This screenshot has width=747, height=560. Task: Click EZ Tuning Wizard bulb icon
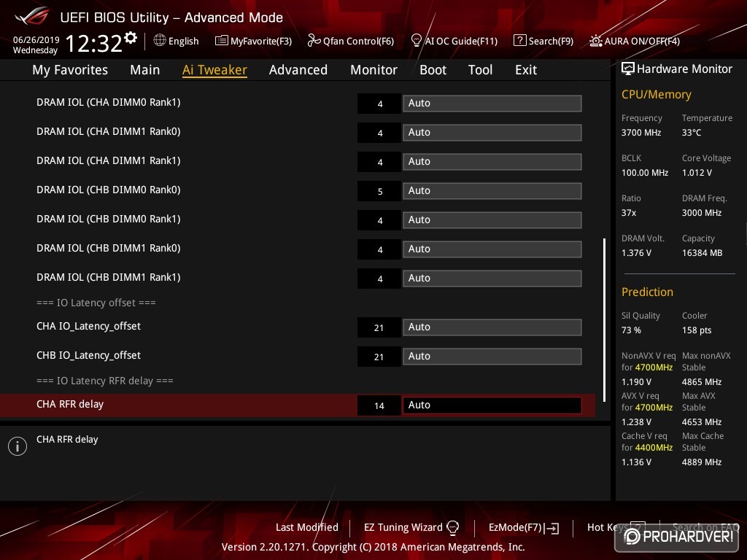pyautogui.click(x=452, y=527)
